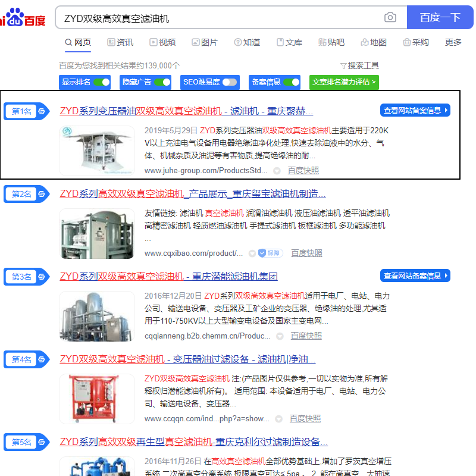Click the refresh icon beside 第2名 rank badge
The width and height of the screenshot is (476, 476).
pyautogui.click(x=42, y=194)
